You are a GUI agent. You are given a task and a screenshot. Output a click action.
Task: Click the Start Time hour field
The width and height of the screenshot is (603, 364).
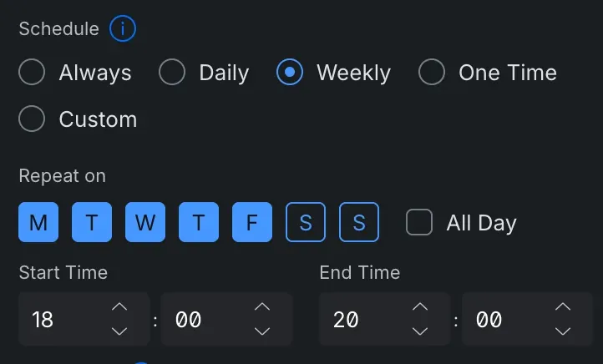[x=63, y=319]
